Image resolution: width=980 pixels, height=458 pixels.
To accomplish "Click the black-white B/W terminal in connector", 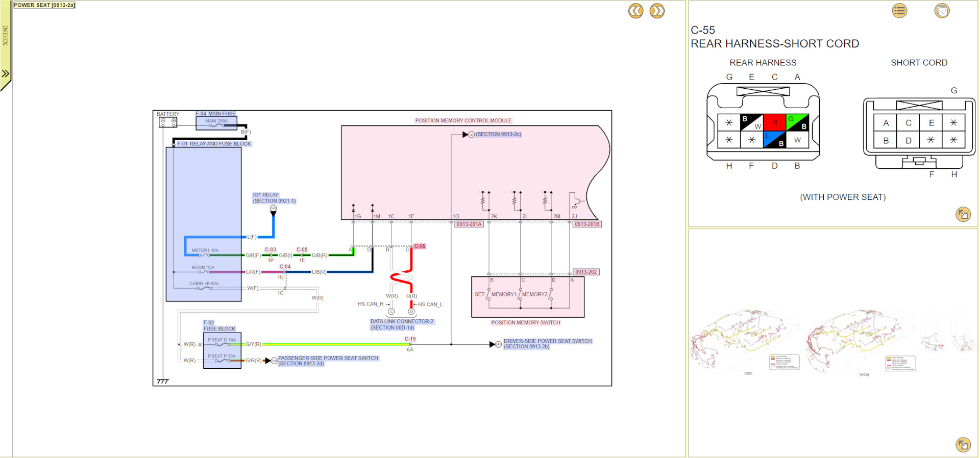I will click(x=751, y=123).
